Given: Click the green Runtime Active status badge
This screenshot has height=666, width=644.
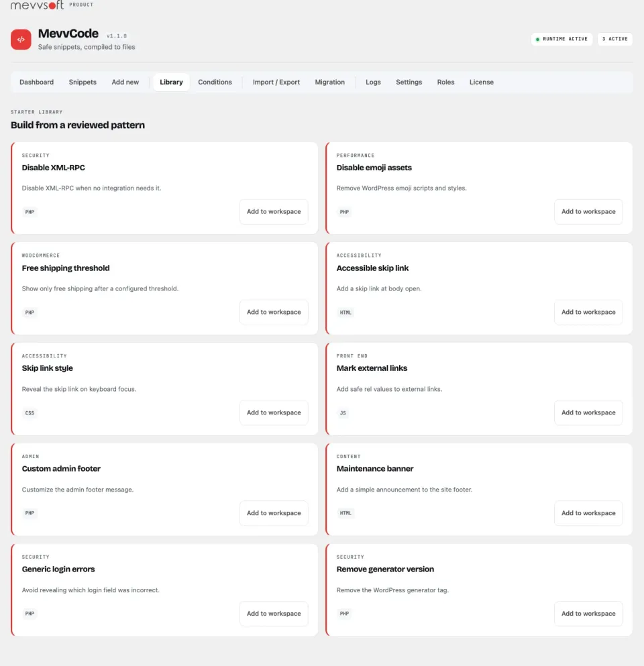Looking at the screenshot, I should (561, 39).
